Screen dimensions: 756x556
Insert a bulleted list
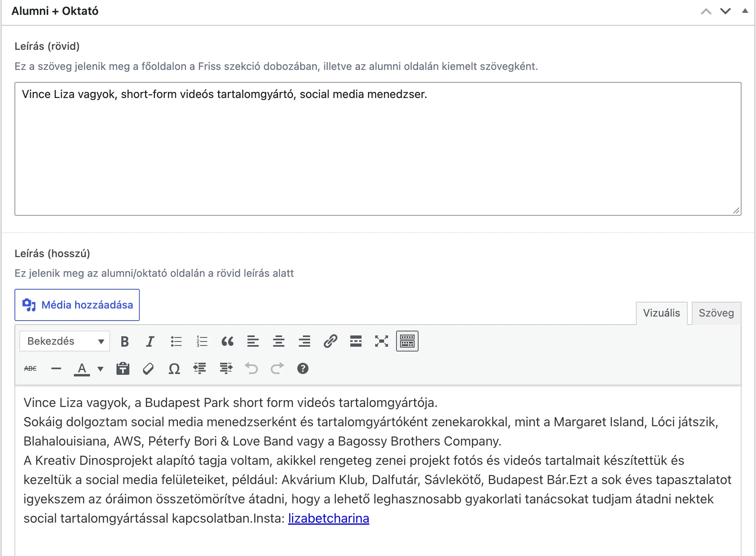176,341
